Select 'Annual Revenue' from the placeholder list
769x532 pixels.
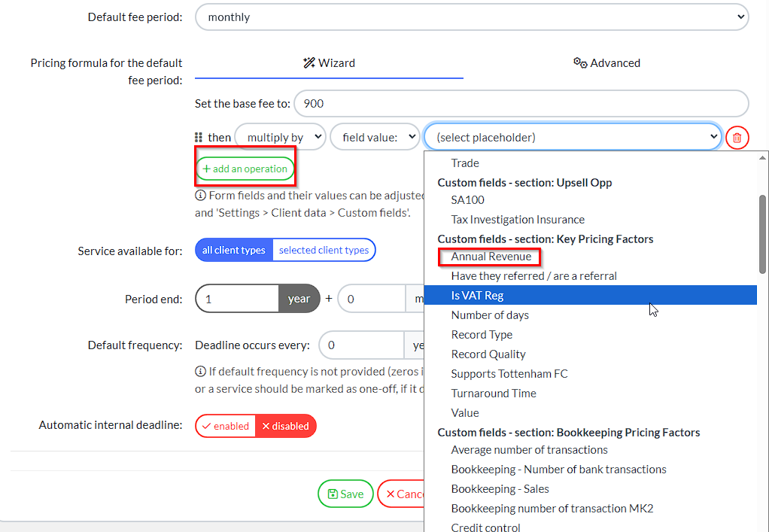point(491,257)
